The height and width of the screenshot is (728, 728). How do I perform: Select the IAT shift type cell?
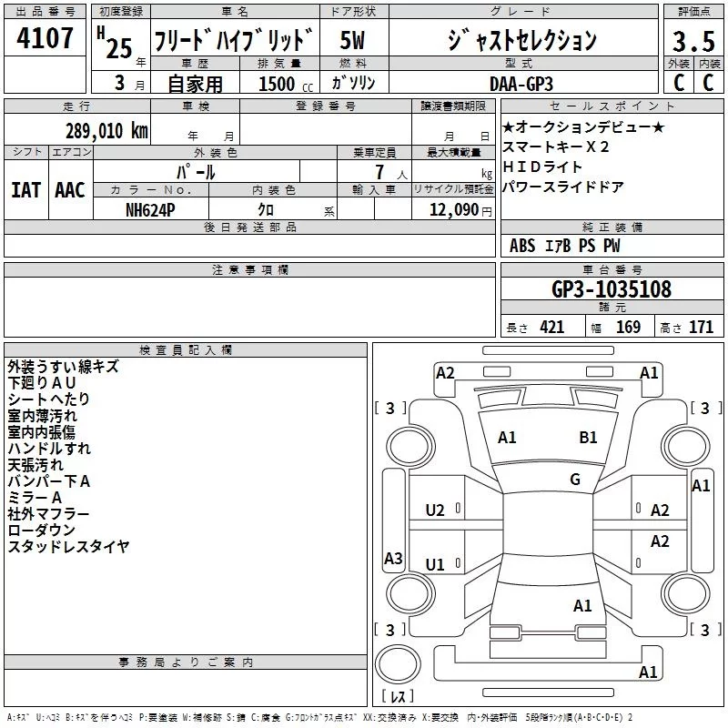pos(25,189)
